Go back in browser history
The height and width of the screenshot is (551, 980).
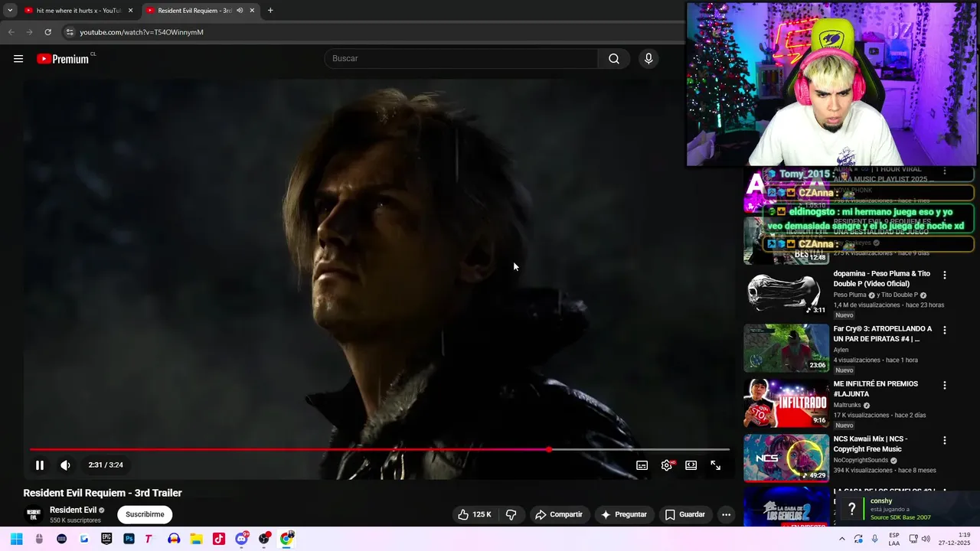coord(11,32)
